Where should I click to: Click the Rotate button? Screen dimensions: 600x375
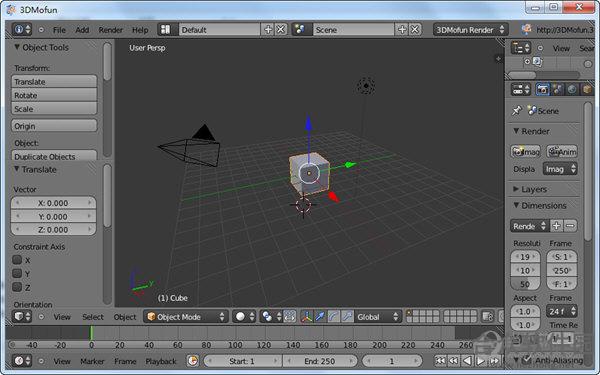pos(54,95)
